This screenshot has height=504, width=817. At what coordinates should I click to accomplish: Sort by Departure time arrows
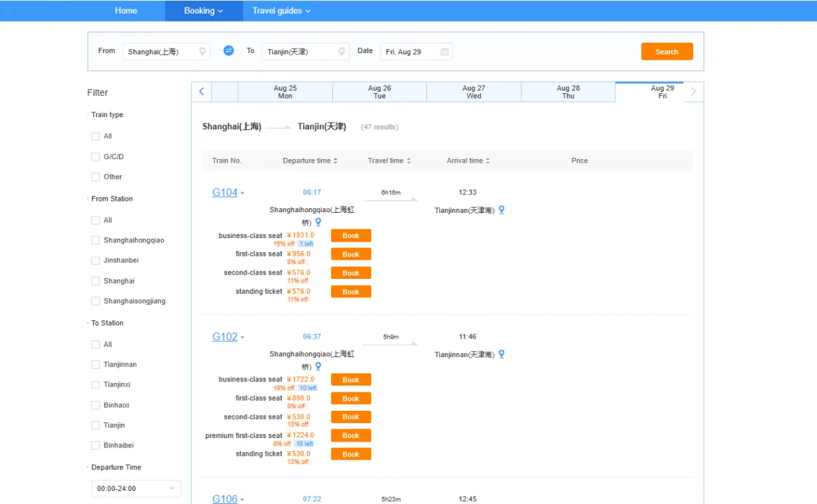[336, 161]
